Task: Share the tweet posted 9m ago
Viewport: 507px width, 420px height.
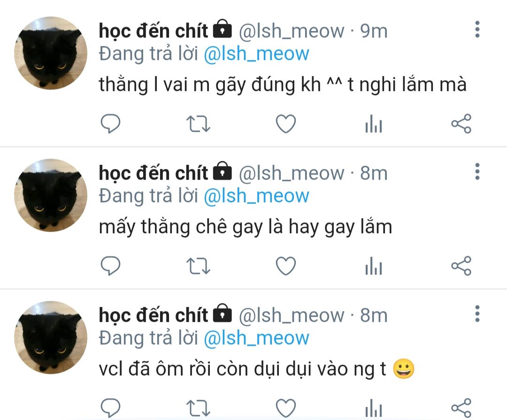Action: 461,124
